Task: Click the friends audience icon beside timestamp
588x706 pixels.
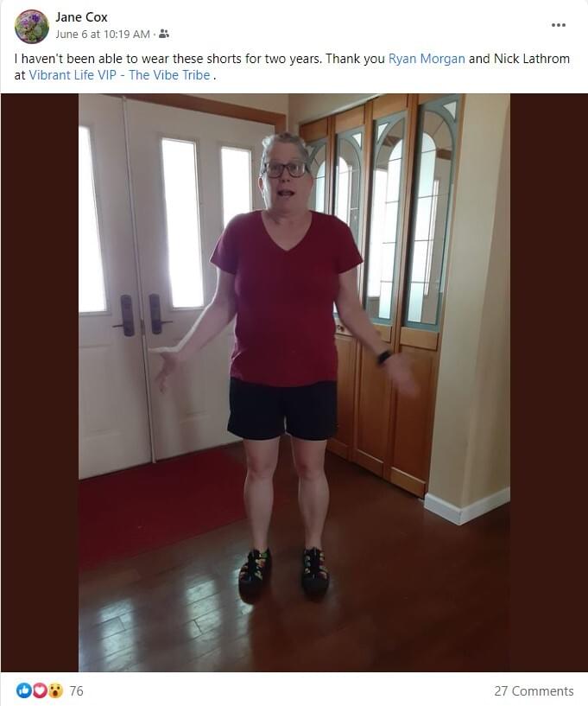Action: click(x=164, y=34)
